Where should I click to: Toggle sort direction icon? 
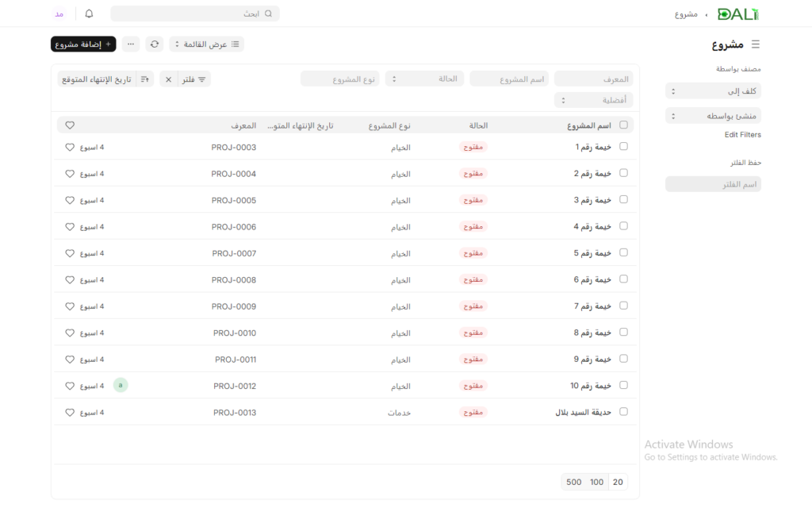pos(145,79)
